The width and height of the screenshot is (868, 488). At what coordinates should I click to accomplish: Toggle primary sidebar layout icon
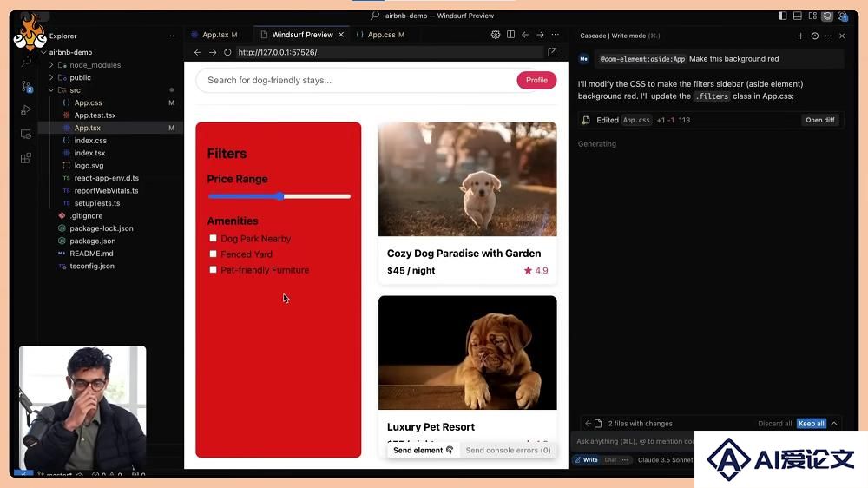click(782, 16)
